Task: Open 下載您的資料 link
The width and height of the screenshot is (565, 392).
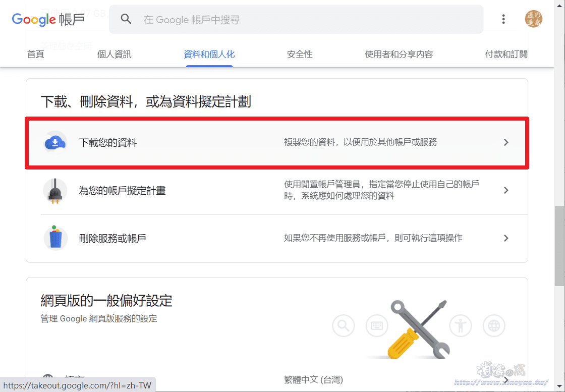Action: (x=108, y=143)
